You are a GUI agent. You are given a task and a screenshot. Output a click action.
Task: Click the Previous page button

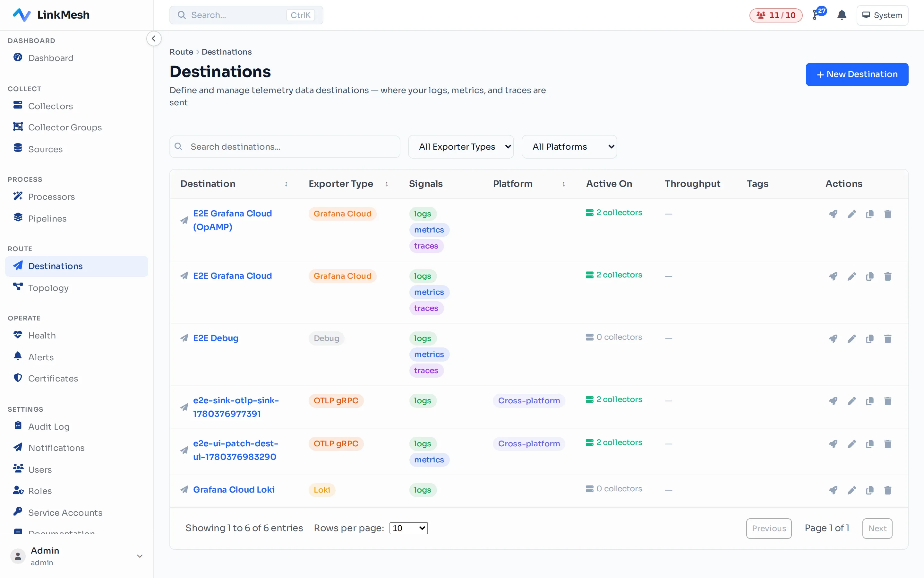point(769,528)
